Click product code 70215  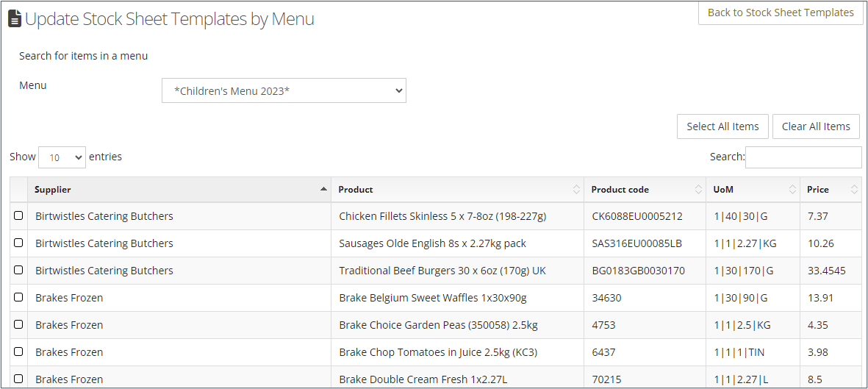606,379
